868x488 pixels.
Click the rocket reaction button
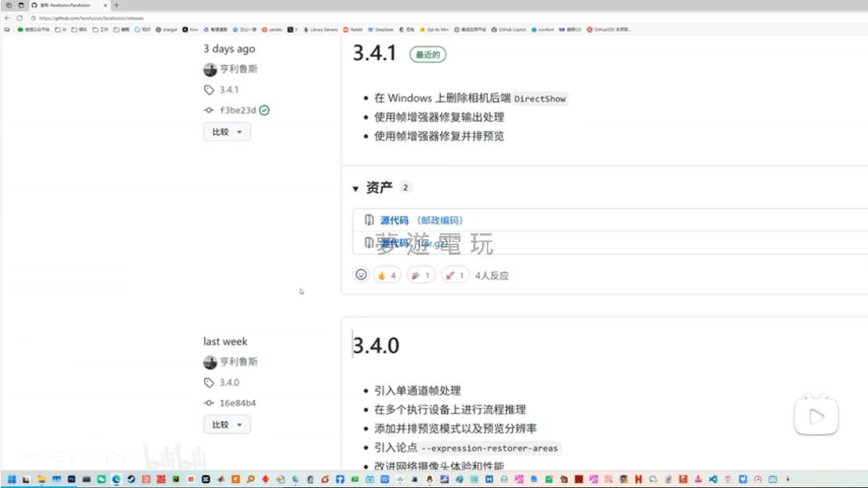pos(455,275)
